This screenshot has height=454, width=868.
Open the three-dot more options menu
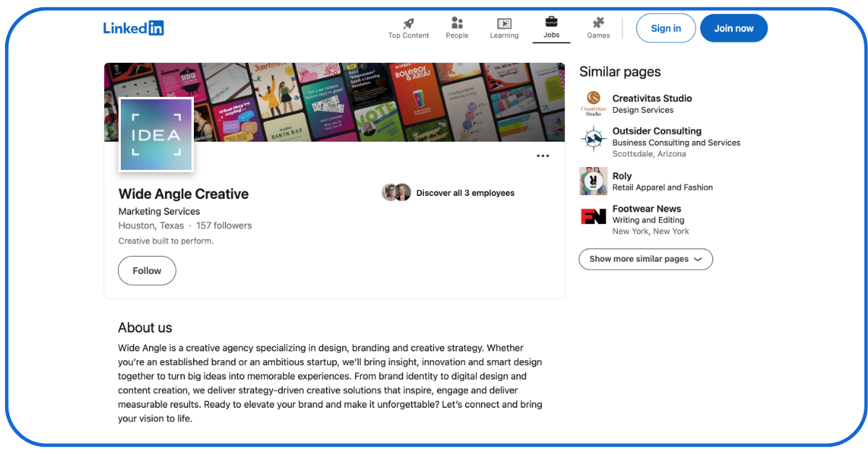[x=542, y=156]
